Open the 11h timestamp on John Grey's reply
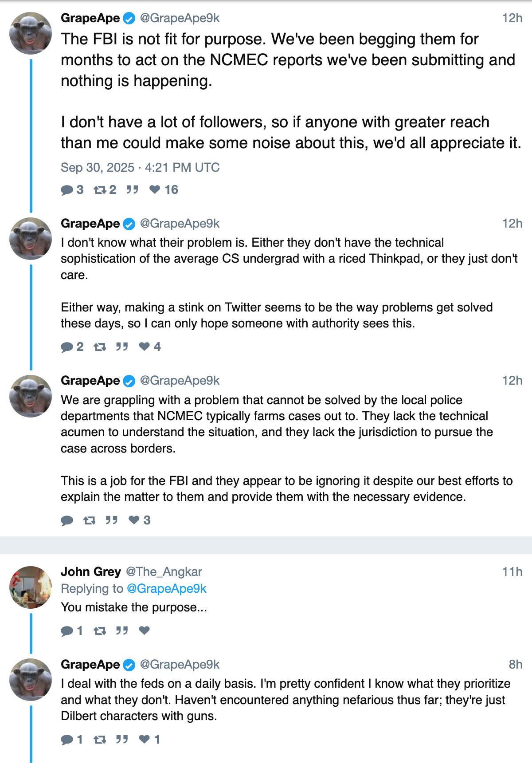 (x=512, y=572)
